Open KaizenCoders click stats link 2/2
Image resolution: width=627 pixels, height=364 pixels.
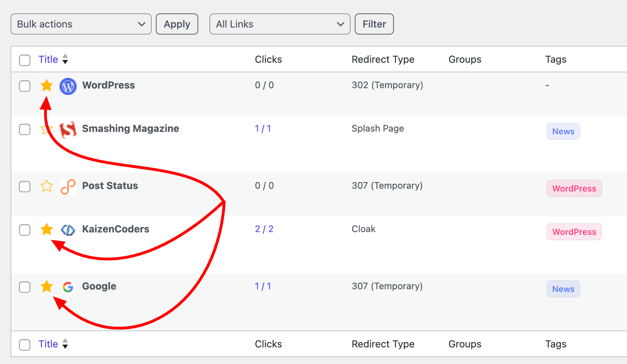pyautogui.click(x=264, y=229)
